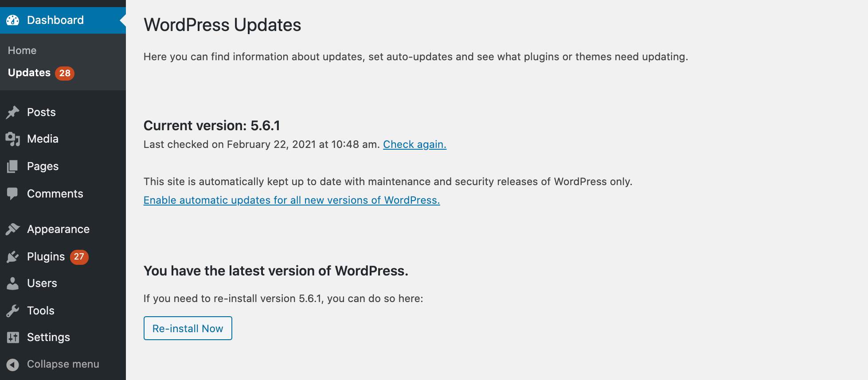Click the Appearance paintbrush icon
The width and height of the screenshot is (868, 380).
pos(13,229)
